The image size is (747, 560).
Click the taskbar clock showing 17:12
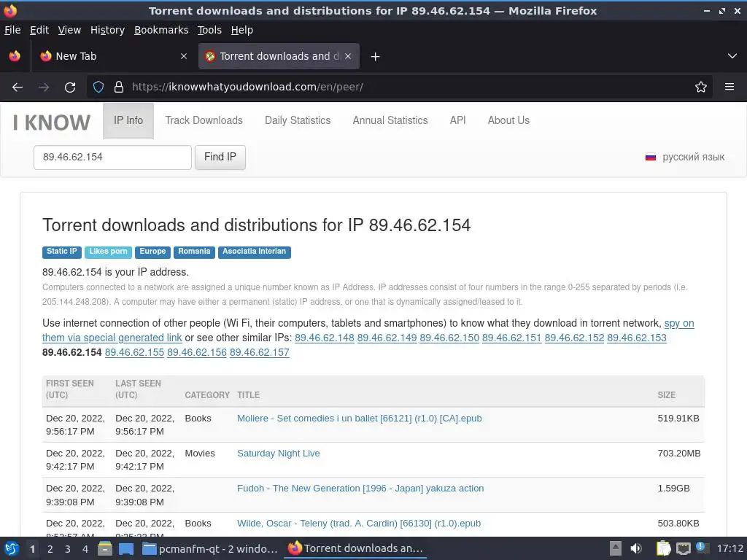(x=729, y=548)
